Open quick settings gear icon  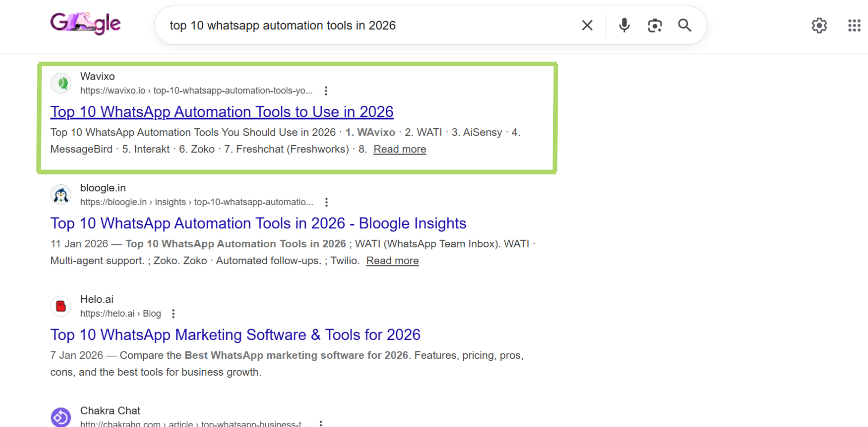tap(819, 25)
